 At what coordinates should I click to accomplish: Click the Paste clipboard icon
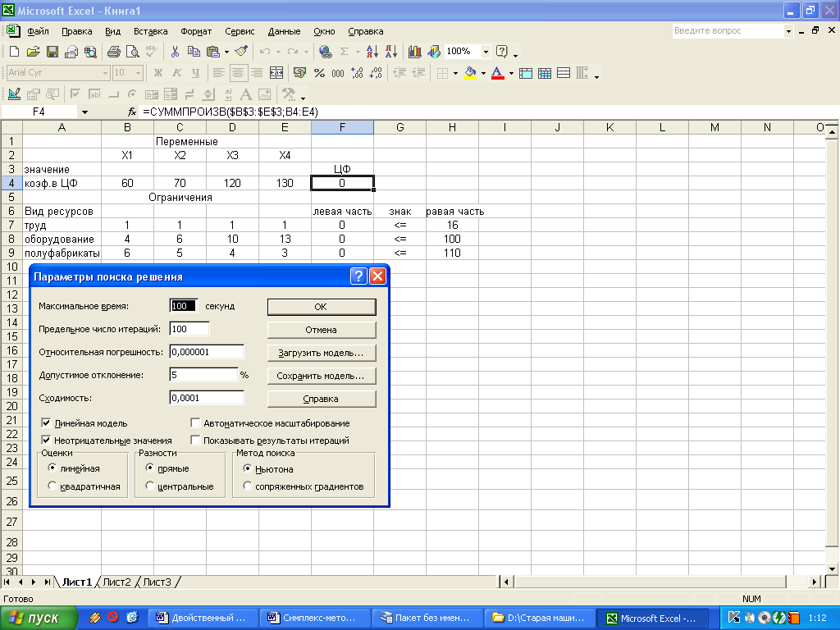(213, 52)
